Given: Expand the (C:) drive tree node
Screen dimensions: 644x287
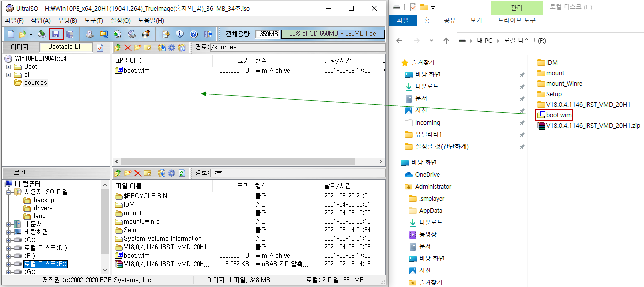Looking at the screenshot, I should pos(9,240).
